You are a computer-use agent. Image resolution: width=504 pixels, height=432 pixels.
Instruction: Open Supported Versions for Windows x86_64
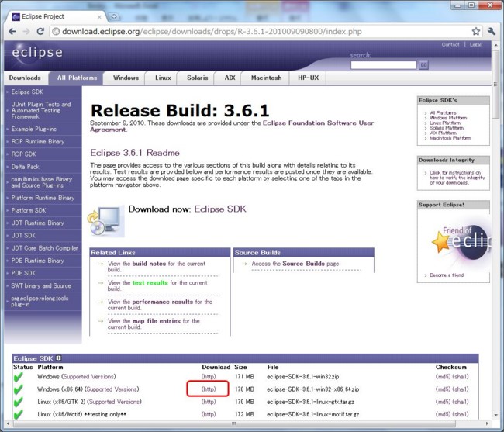click(x=112, y=389)
